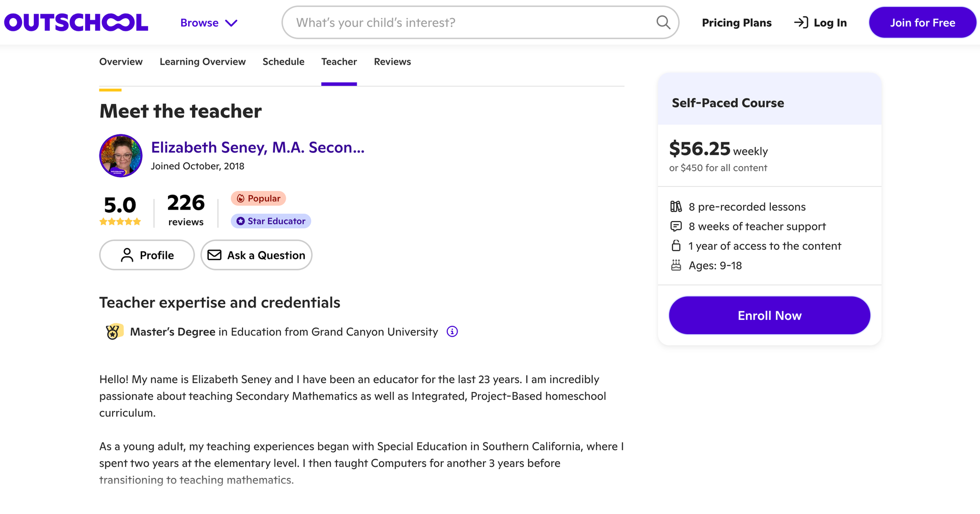Screen dimensions: 980x514
Task: Switch to the Reviews tab
Action: [392, 62]
